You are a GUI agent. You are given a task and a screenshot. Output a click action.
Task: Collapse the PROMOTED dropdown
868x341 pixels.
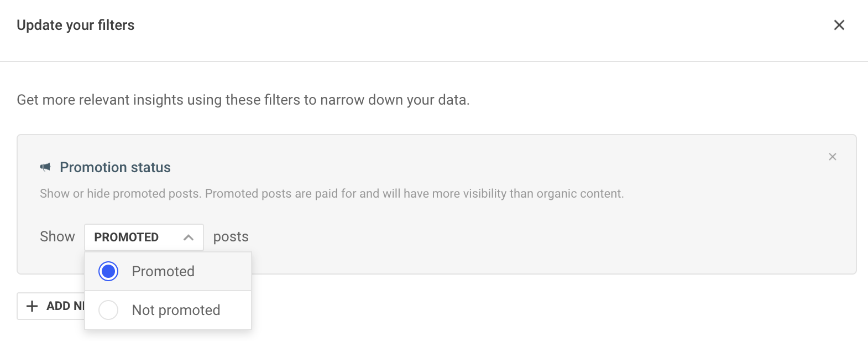(x=144, y=237)
